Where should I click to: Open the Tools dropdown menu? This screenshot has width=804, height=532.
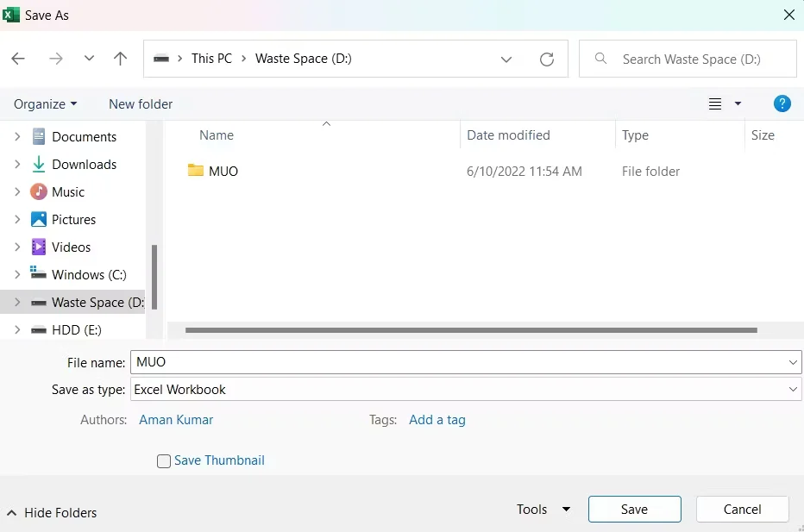pos(542,509)
